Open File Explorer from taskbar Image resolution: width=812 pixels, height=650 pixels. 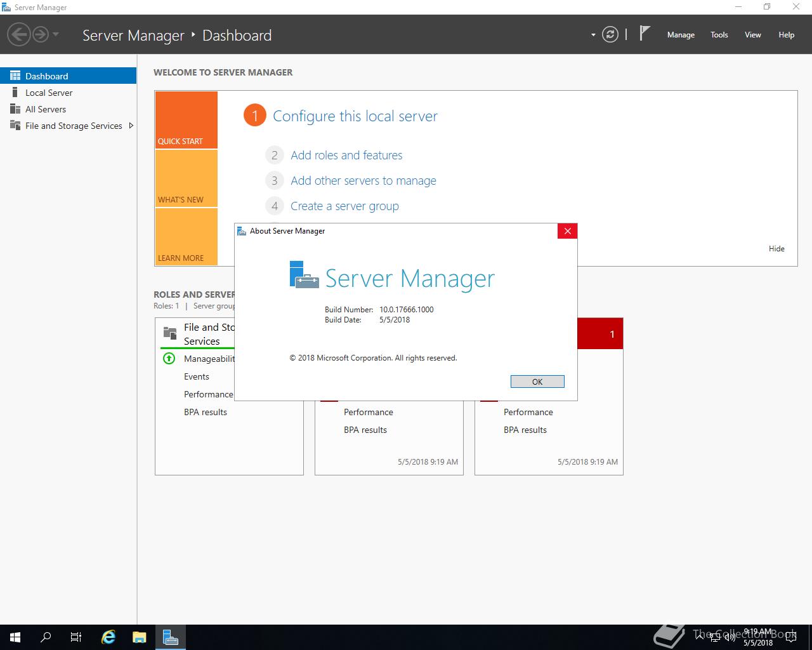[139, 637]
